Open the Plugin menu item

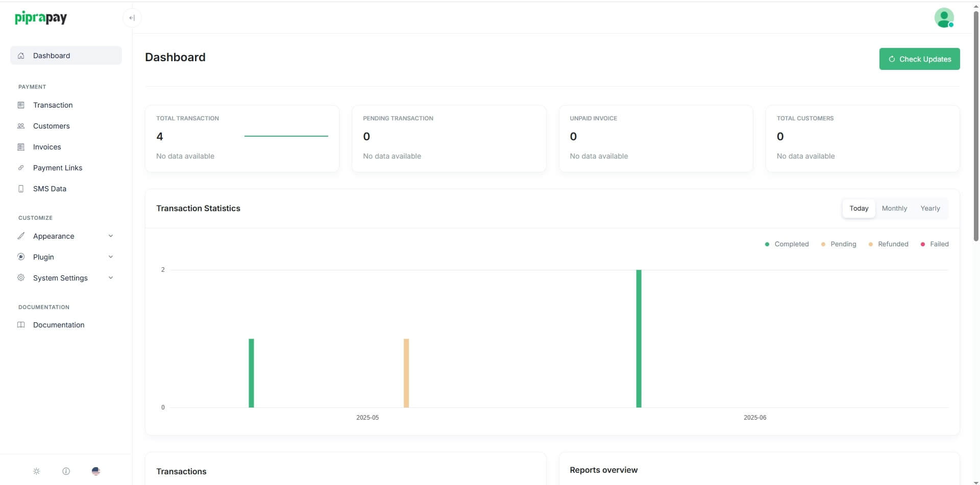[x=66, y=257]
